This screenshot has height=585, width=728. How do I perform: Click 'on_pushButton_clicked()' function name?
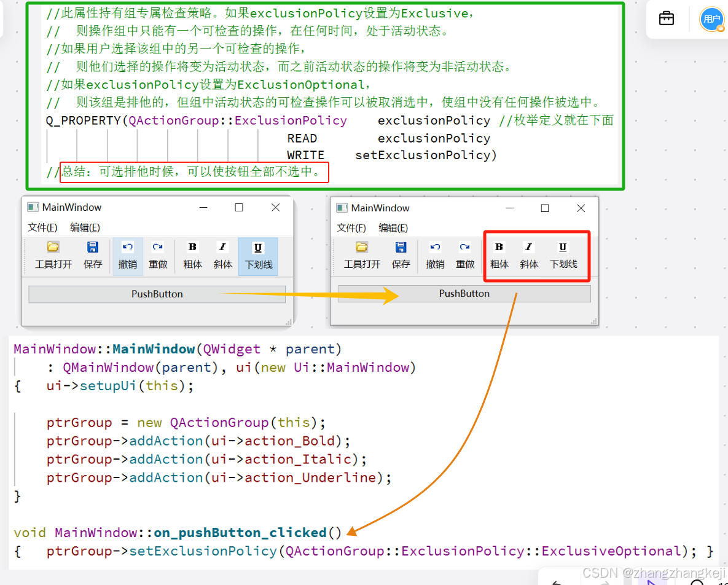[248, 532]
